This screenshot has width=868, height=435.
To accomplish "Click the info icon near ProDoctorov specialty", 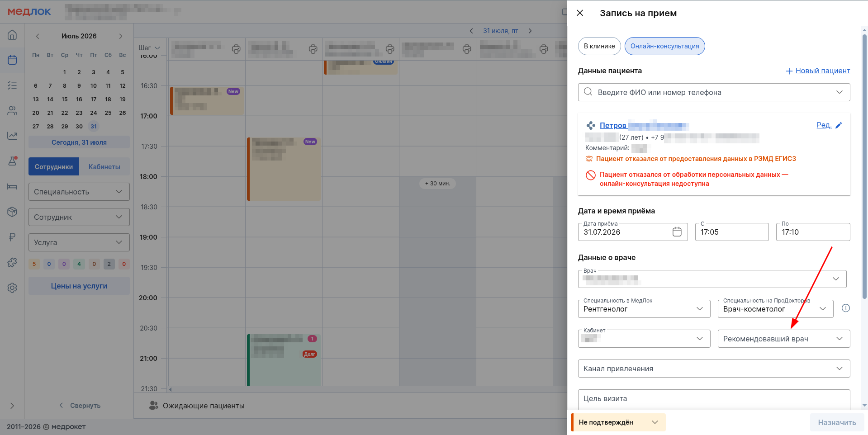I will coord(845,308).
